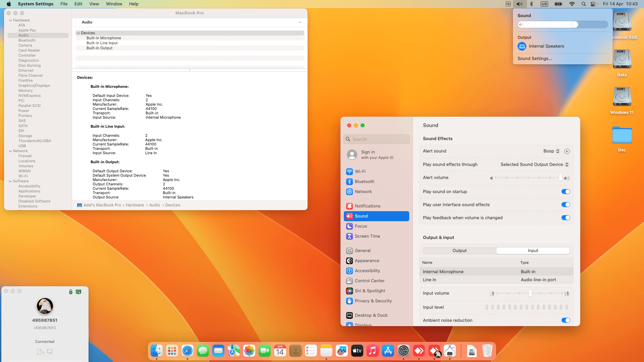The width and height of the screenshot is (644, 362).
Task: Open Control Center from menu bar
Action: click(593, 4)
